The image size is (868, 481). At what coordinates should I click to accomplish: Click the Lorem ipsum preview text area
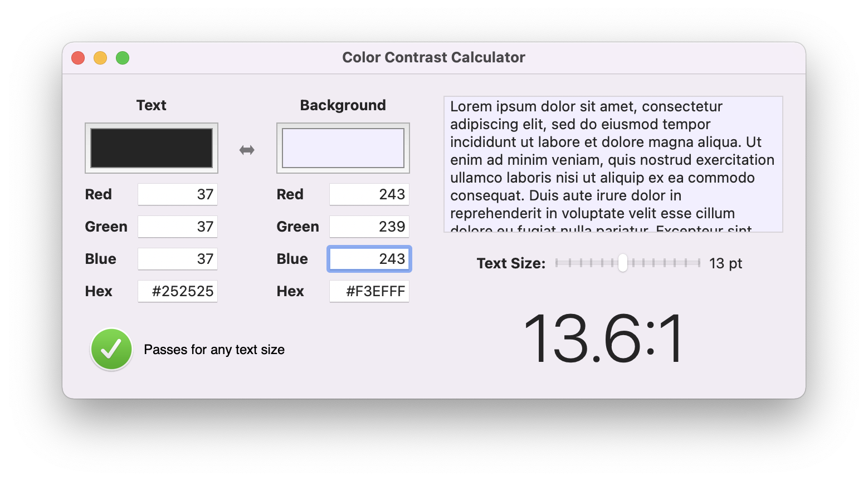coord(612,163)
